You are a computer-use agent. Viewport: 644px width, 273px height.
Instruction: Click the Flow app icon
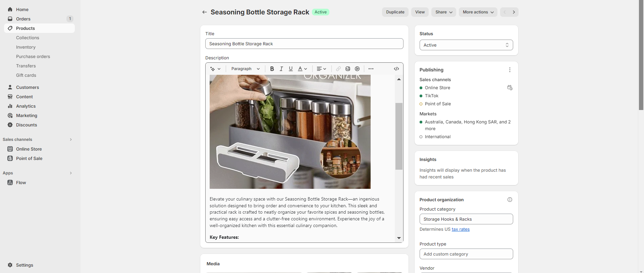click(x=10, y=182)
